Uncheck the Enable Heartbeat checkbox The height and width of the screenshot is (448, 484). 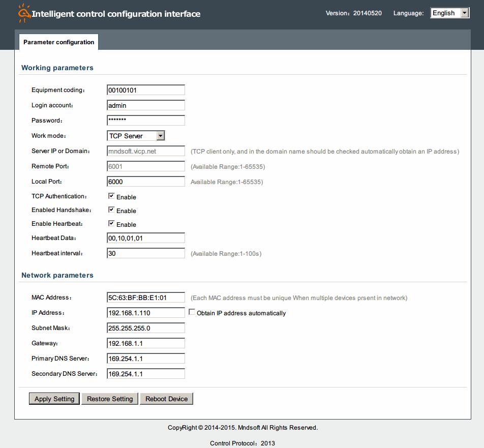point(111,224)
